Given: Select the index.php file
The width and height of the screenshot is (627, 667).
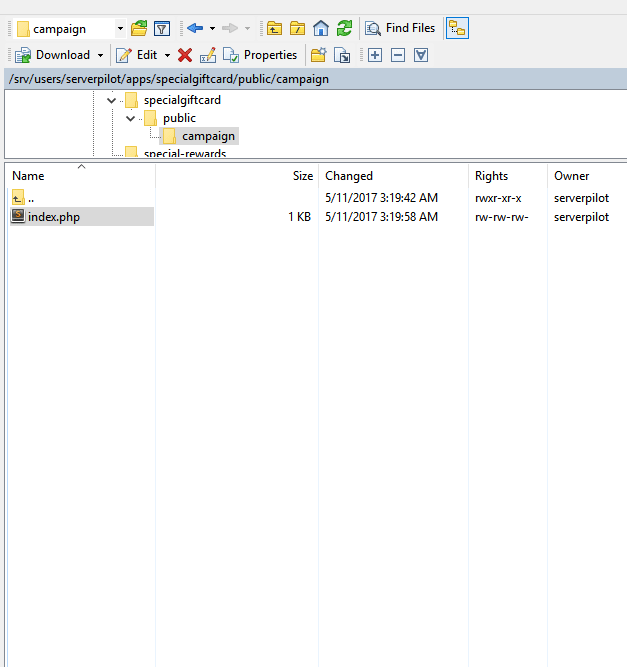Looking at the screenshot, I should point(54,217).
